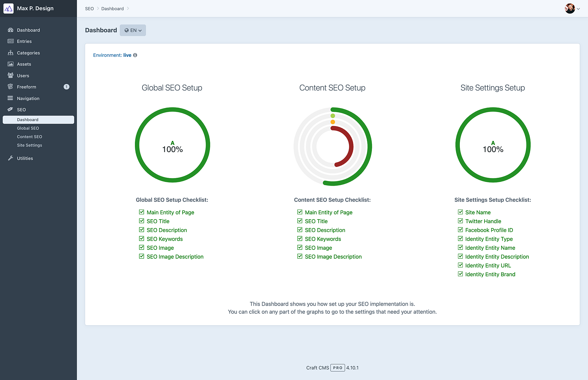Select the Entries section icon
Screen dimensions: 588x380
coord(11,41)
